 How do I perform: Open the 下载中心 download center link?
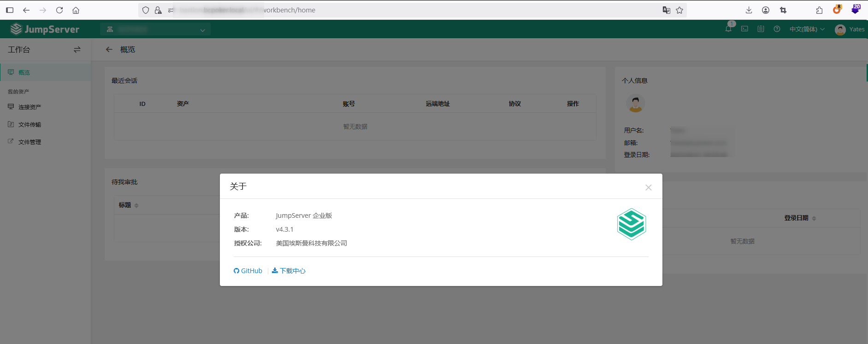289,271
